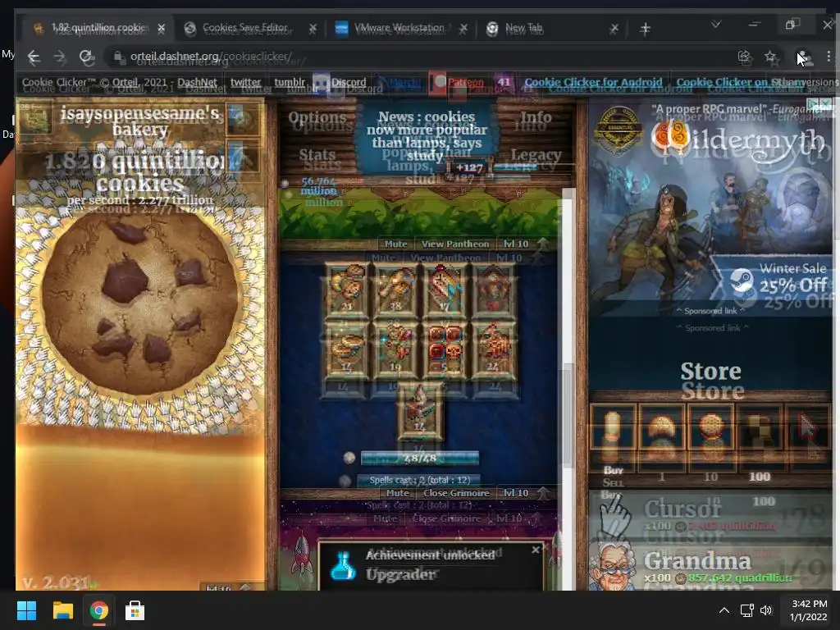Open the Chrome profile icon
This screenshot has height=630, width=840.
coord(803,57)
